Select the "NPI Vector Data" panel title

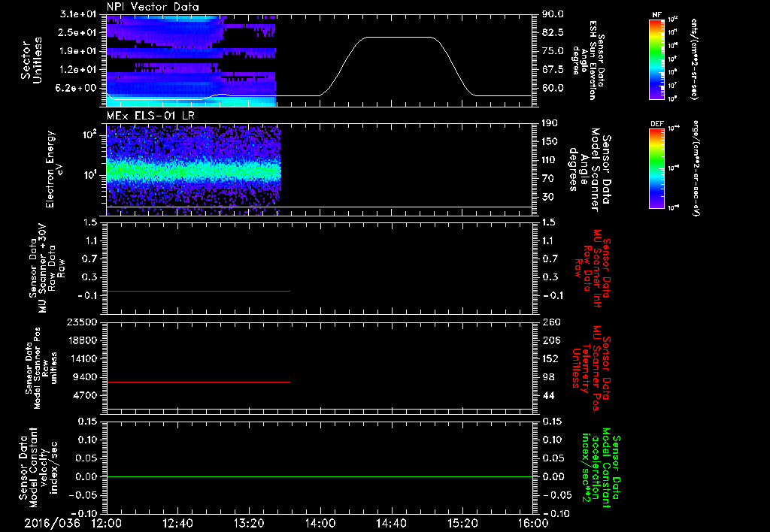[153, 7]
